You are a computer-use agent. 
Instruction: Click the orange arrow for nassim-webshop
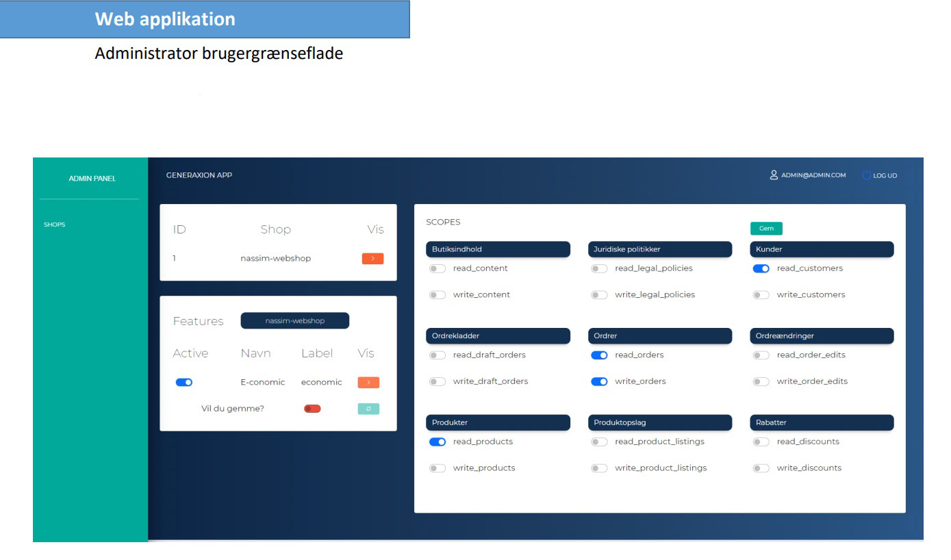point(372,259)
